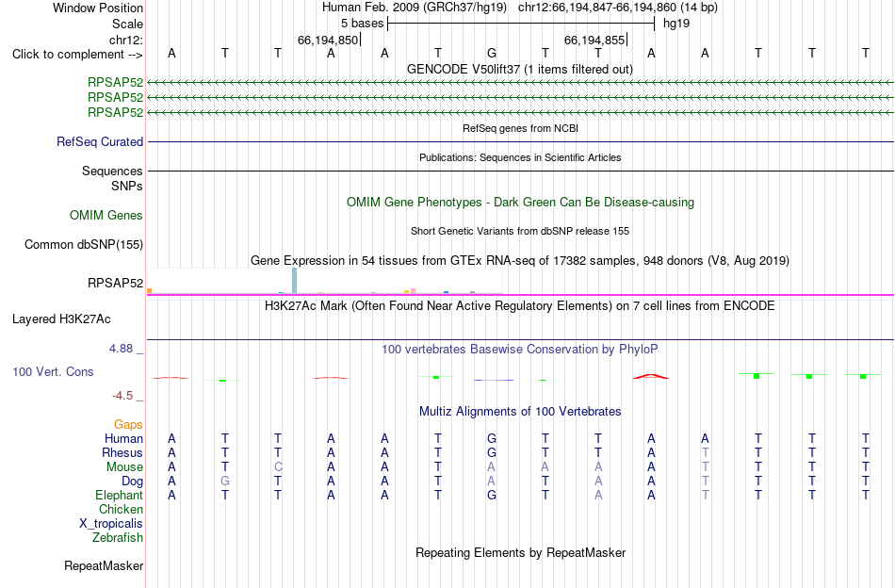
Task: Select the Dog alignment row label
Action: (x=132, y=482)
